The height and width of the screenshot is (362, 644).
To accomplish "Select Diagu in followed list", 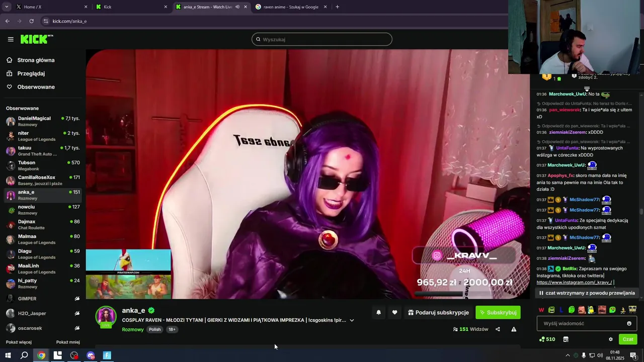I will (x=43, y=254).
